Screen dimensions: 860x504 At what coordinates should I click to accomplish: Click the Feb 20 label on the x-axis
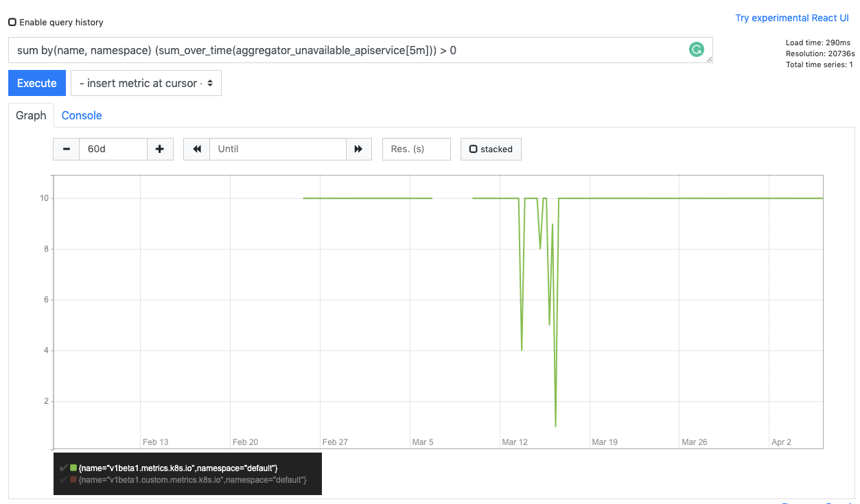[245, 442]
